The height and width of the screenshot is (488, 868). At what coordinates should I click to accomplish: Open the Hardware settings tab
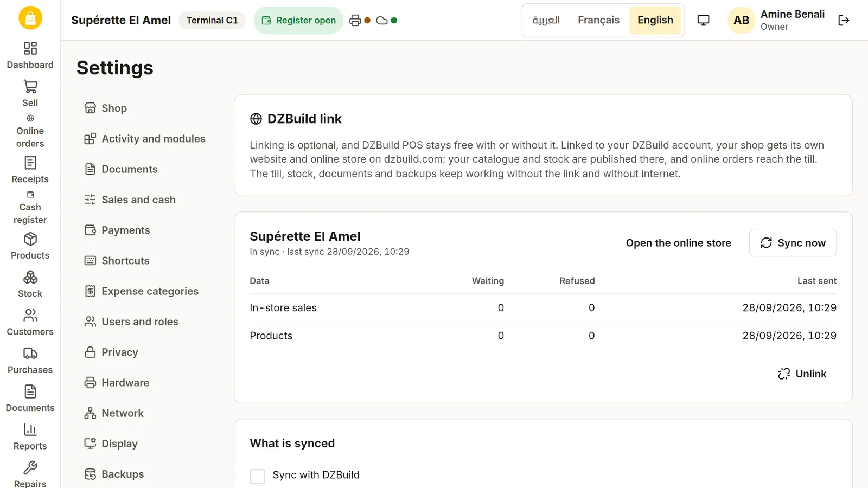pyautogui.click(x=146, y=383)
